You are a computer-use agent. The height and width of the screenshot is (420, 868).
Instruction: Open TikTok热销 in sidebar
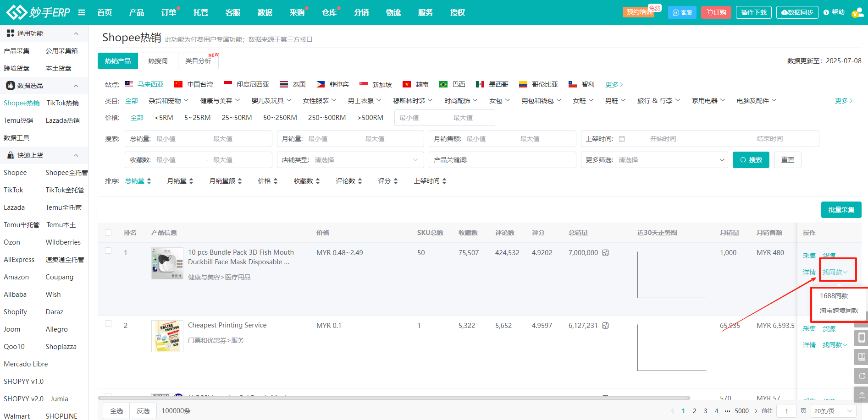(x=63, y=103)
